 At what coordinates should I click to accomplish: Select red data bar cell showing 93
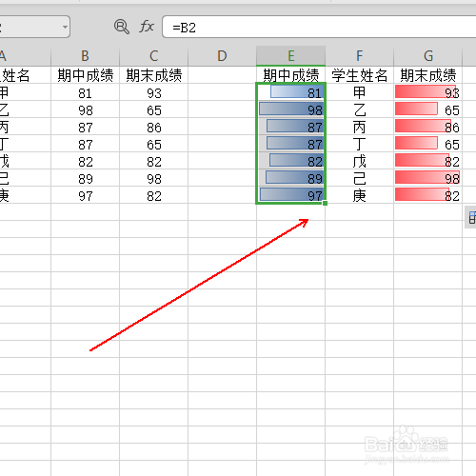(x=428, y=92)
